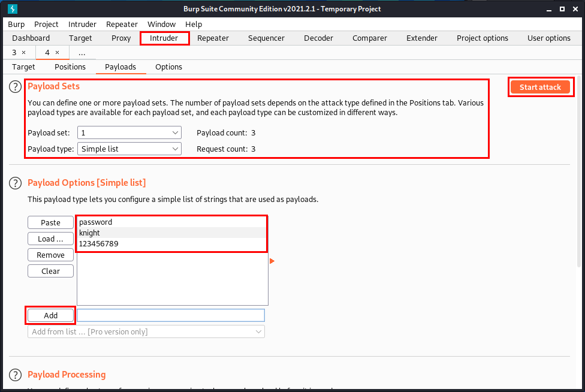
Task: Close Intruder attack tab 3
Action: [23, 53]
